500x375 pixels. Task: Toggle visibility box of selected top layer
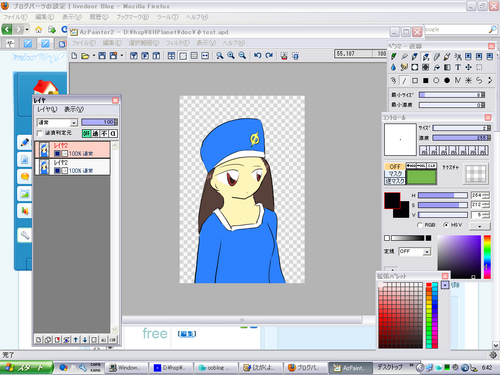57,153
